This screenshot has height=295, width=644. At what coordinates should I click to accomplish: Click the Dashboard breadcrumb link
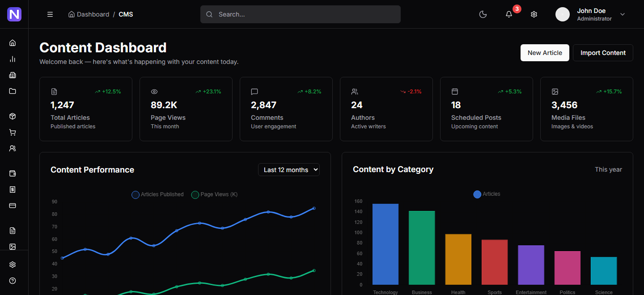[89, 14]
